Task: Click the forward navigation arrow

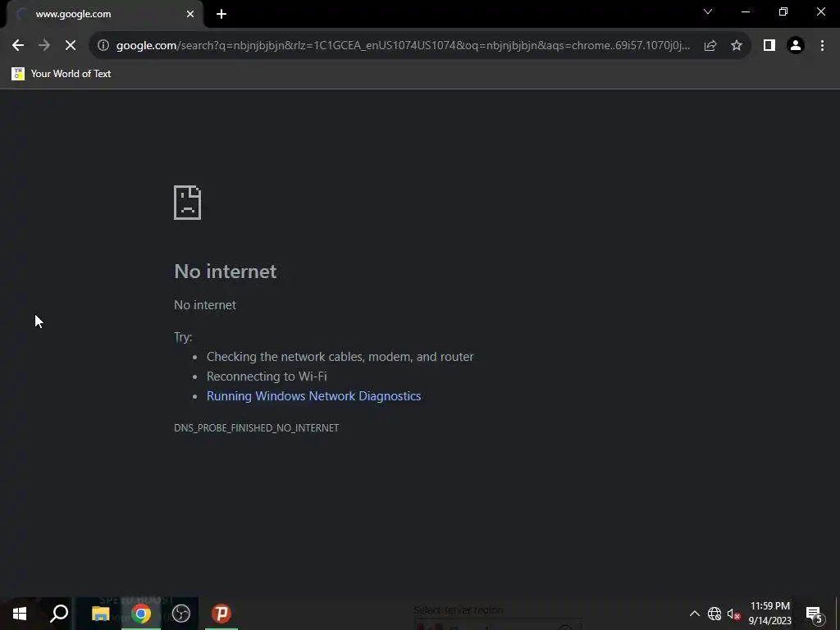Action: (44, 46)
